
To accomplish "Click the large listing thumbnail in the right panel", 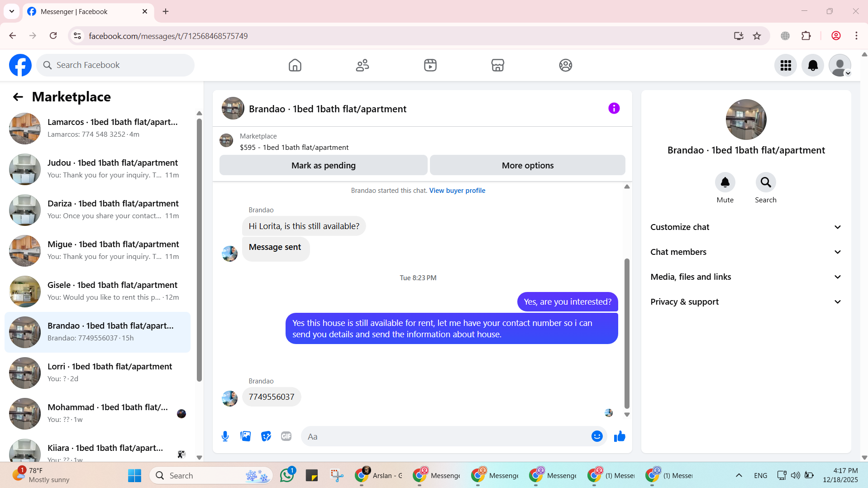I will click(x=746, y=120).
